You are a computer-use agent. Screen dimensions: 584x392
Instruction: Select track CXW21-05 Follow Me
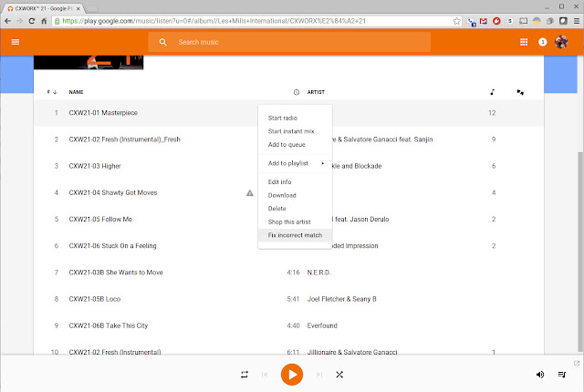coord(100,219)
